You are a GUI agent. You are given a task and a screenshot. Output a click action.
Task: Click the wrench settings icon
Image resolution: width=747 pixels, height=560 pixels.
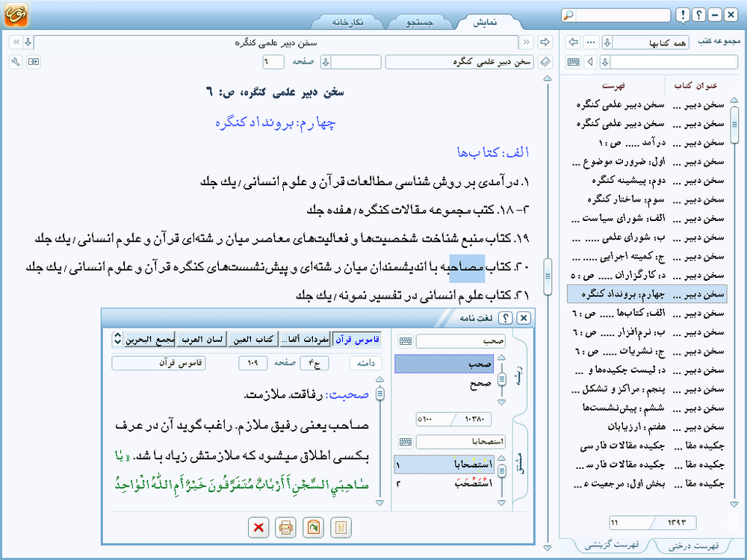point(16,62)
